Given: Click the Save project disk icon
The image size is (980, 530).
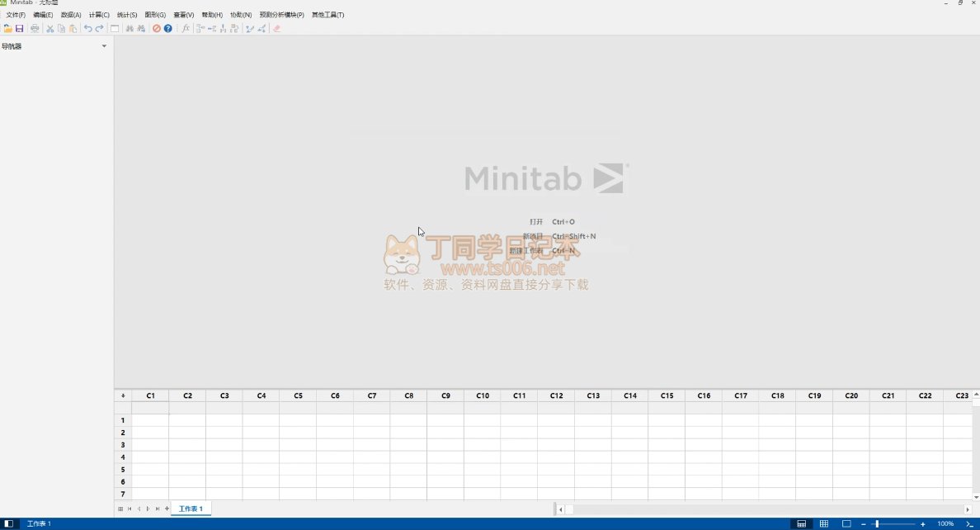Looking at the screenshot, I should [19, 29].
